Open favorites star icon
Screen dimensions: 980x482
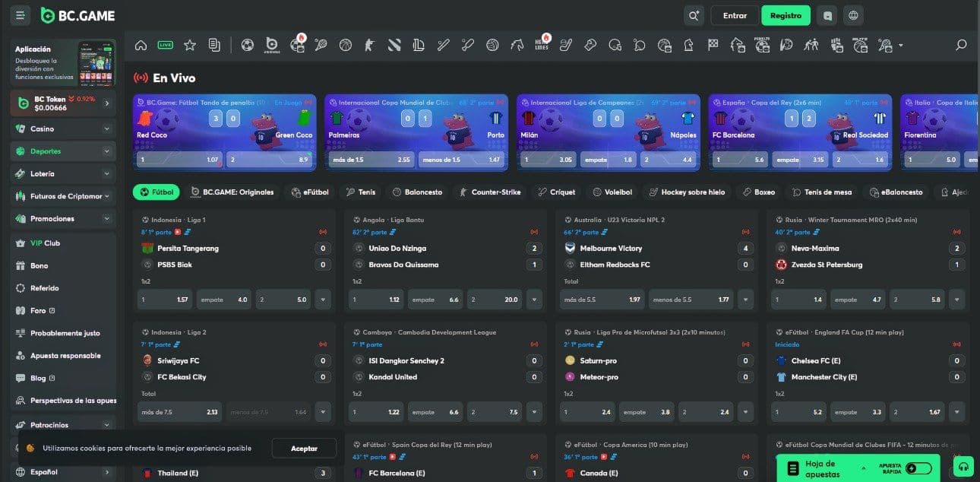point(190,46)
